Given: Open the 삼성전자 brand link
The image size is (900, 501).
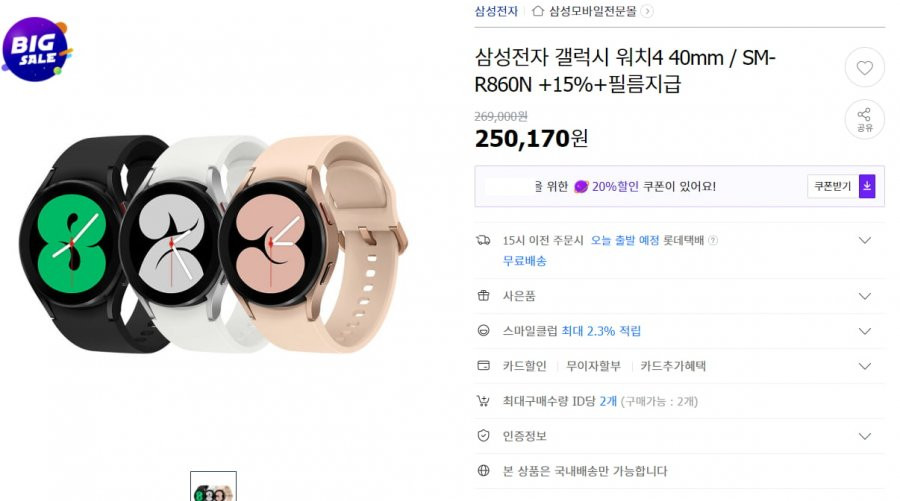Looking at the screenshot, I should click(x=496, y=11).
